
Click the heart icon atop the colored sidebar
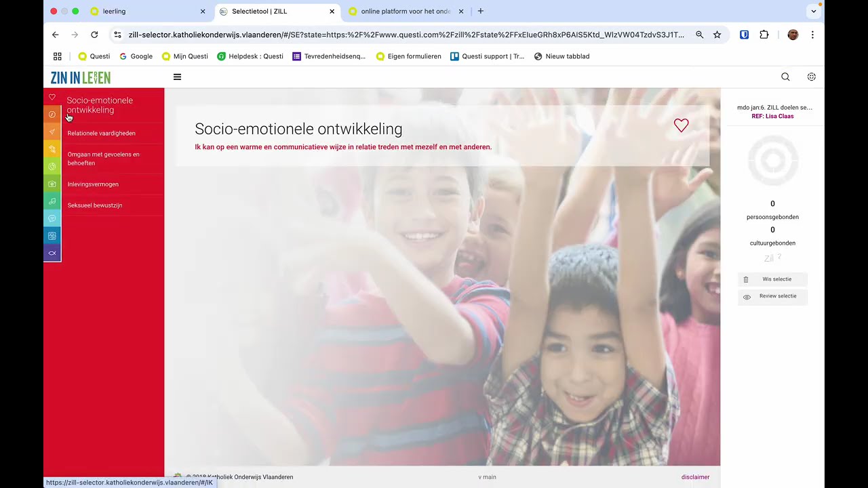pos(52,97)
